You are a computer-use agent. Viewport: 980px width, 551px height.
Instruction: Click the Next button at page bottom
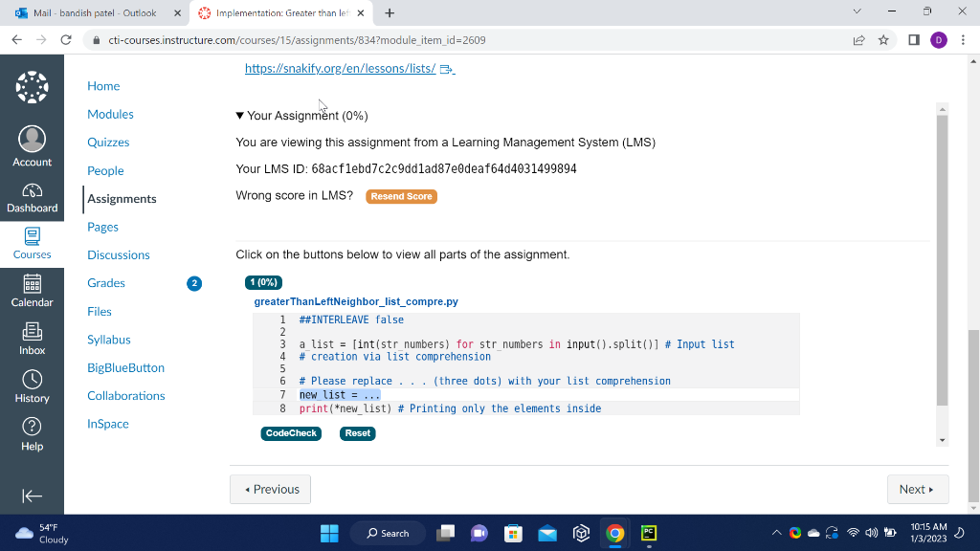[917, 489]
